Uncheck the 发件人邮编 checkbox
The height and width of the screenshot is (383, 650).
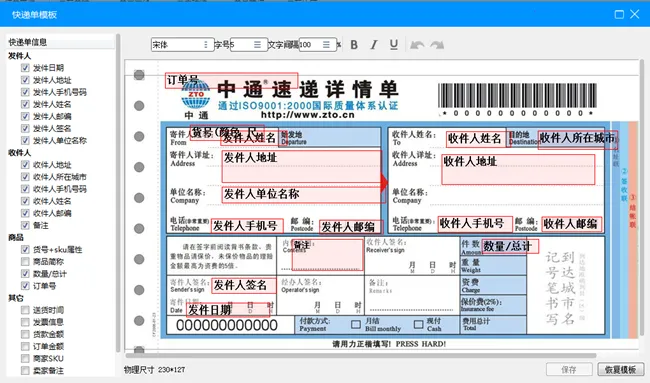25,116
